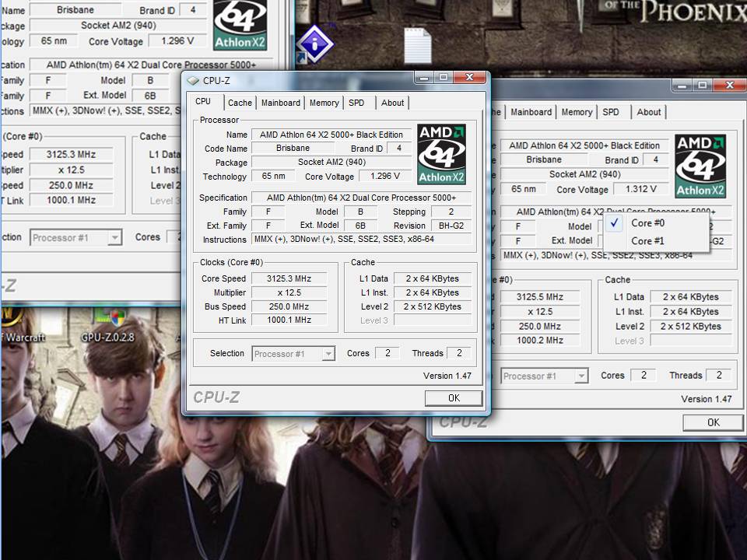Open the About tab in the right CPU-Z window
The height and width of the screenshot is (560, 747).
(649, 112)
